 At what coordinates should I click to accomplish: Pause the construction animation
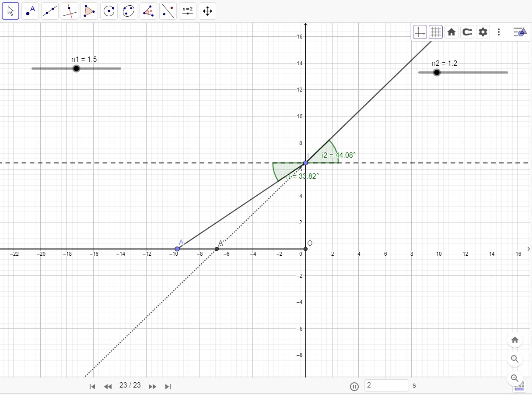pos(354,386)
